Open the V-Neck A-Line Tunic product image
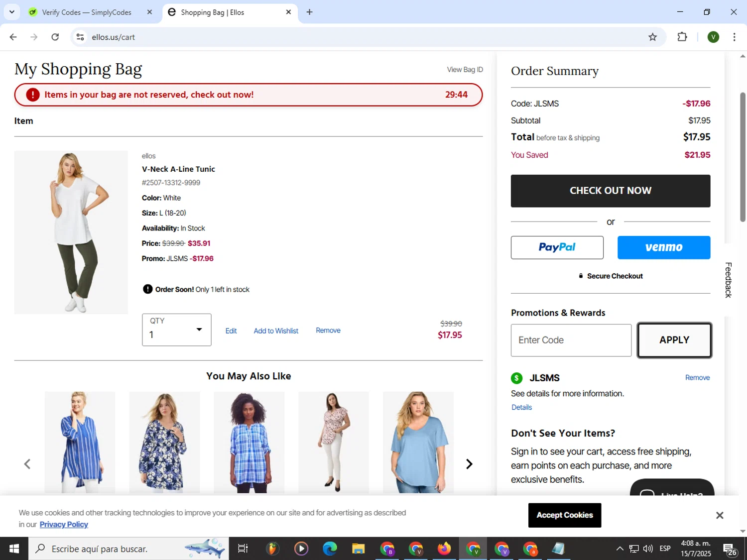The height and width of the screenshot is (560, 747). [x=71, y=232]
